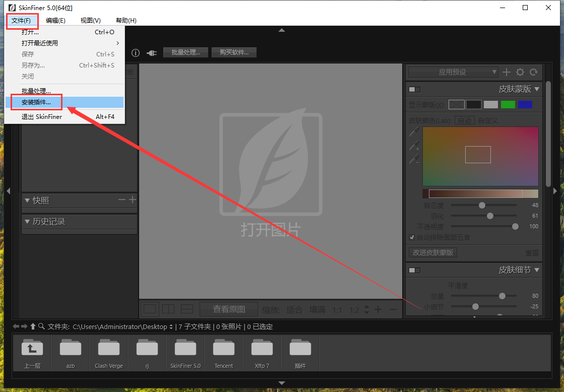
Task: Select the skin color eyedropper tool
Action: tap(414, 132)
